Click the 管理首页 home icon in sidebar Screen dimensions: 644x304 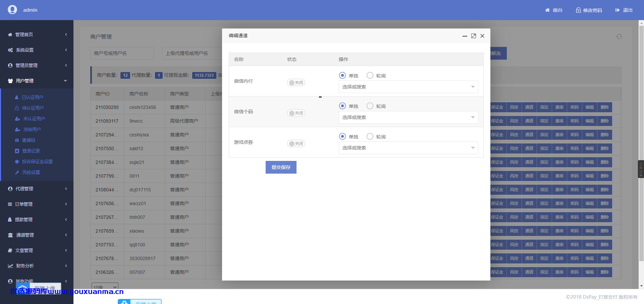tap(10, 35)
